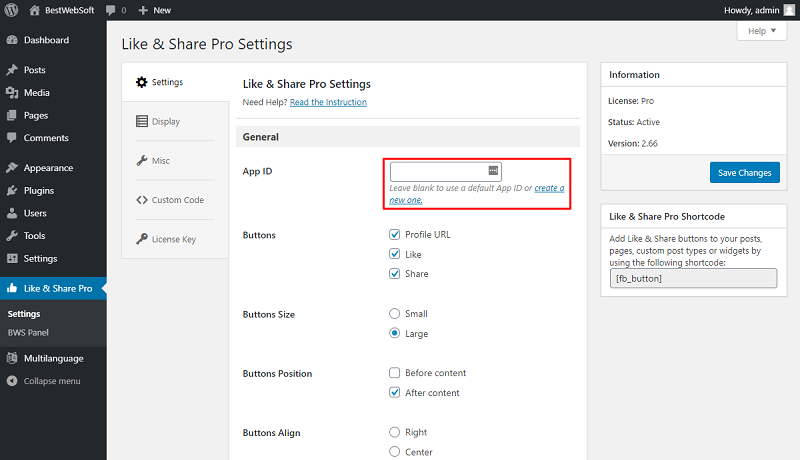The height and width of the screenshot is (460, 800).
Task: Click the Plugins menu label
Action: click(x=39, y=191)
